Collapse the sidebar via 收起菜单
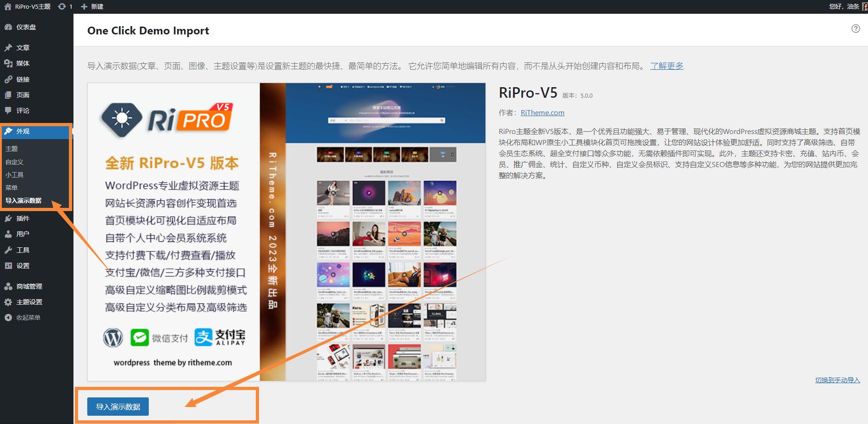Image resolution: width=868 pixels, height=424 pixels. pos(23,317)
